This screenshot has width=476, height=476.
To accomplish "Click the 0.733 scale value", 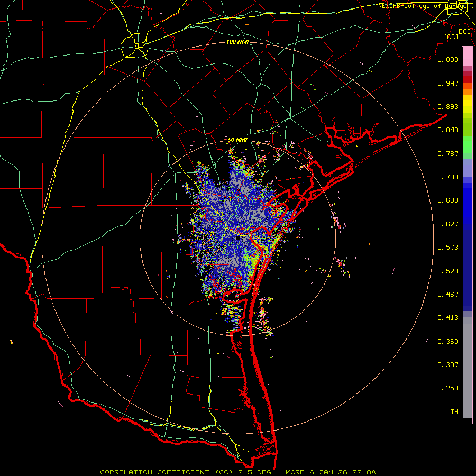I will click(448, 177).
